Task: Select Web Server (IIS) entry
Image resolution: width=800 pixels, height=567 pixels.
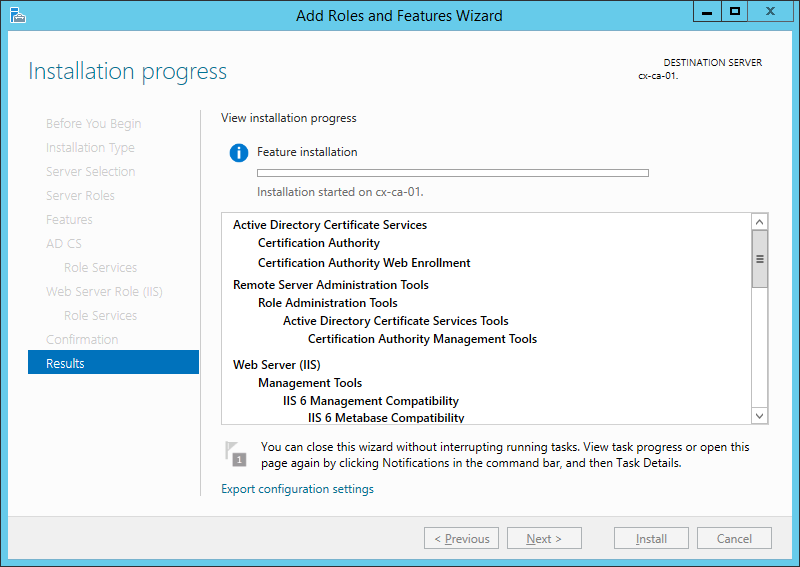Action: pyautogui.click(x=276, y=364)
